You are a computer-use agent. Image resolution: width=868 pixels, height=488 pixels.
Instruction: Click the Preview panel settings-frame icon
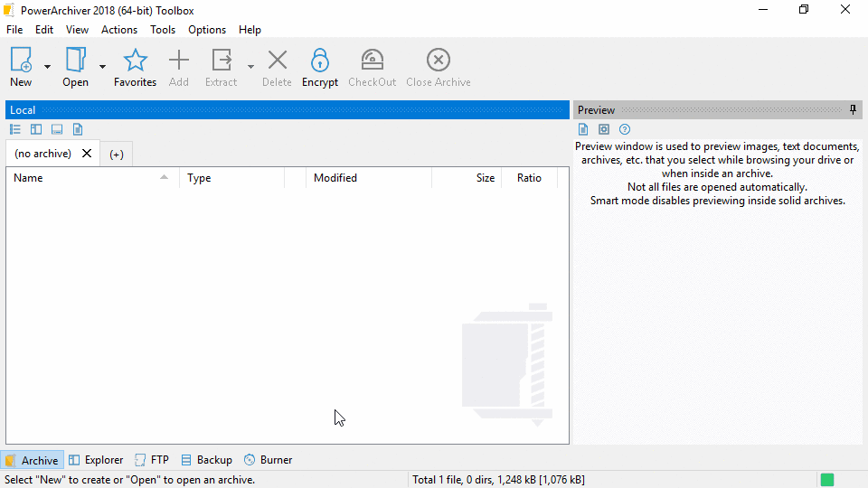coord(604,129)
